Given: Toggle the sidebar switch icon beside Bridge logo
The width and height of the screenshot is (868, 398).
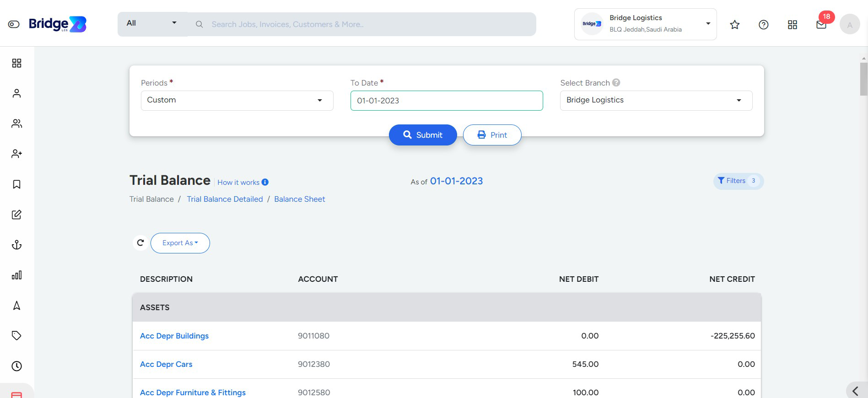Looking at the screenshot, I should [14, 24].
